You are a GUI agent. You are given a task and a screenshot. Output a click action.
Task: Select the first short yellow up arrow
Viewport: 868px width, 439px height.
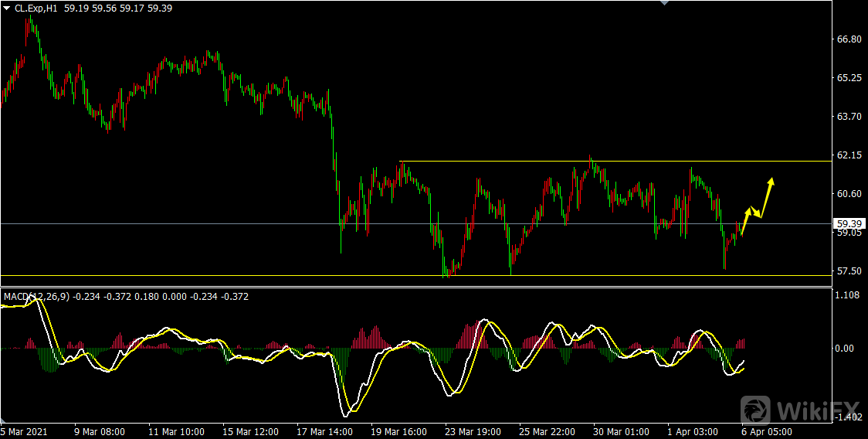[745, 220]
